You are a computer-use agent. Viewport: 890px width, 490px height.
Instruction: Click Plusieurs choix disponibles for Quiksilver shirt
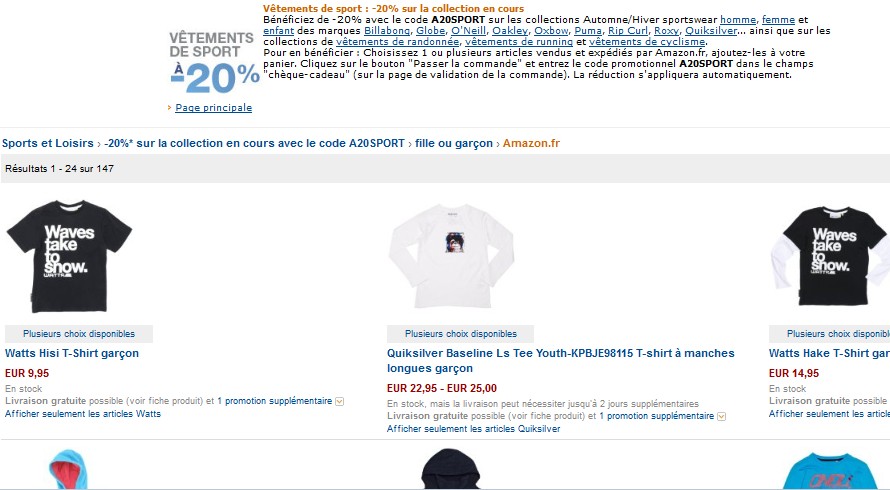click(x=460, y=334)
